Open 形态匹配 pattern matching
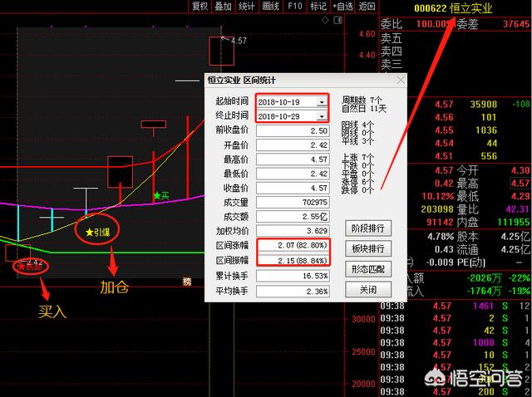 (368, 269)
